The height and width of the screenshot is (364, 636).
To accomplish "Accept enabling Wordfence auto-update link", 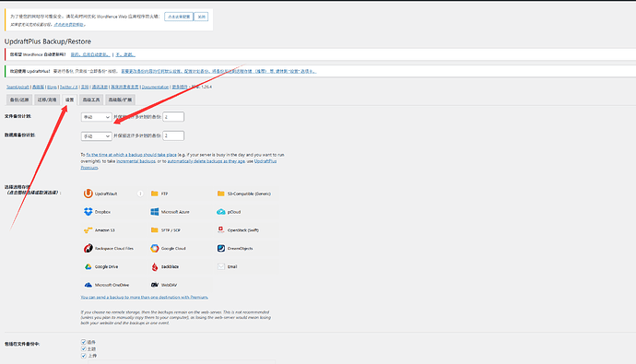I will coord(90,54).
